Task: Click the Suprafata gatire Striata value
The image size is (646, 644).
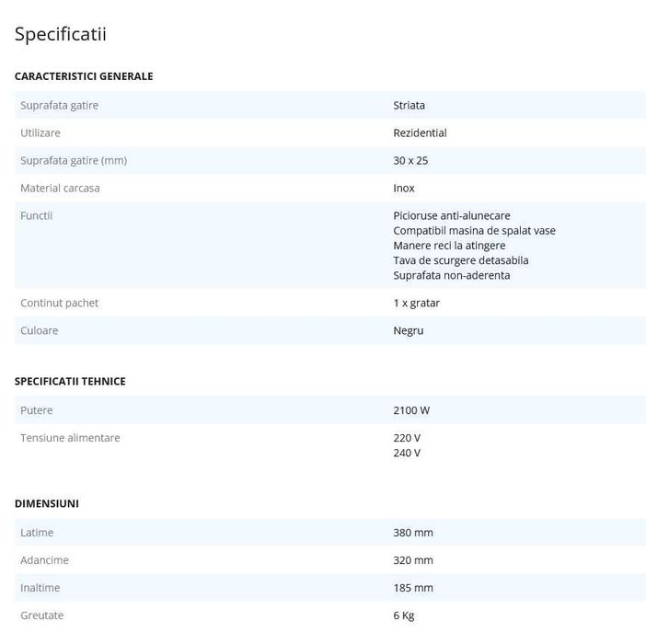Action: 409,106
